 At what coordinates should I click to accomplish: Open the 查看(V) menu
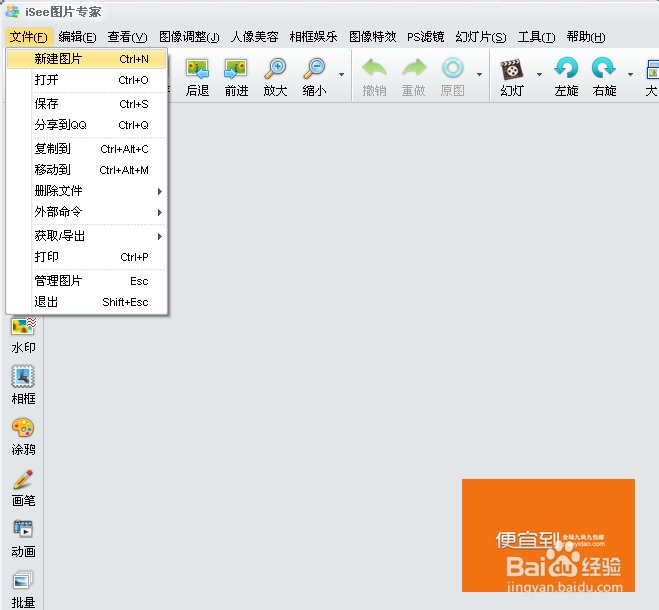pyautogui.click(x=127, y=37)
